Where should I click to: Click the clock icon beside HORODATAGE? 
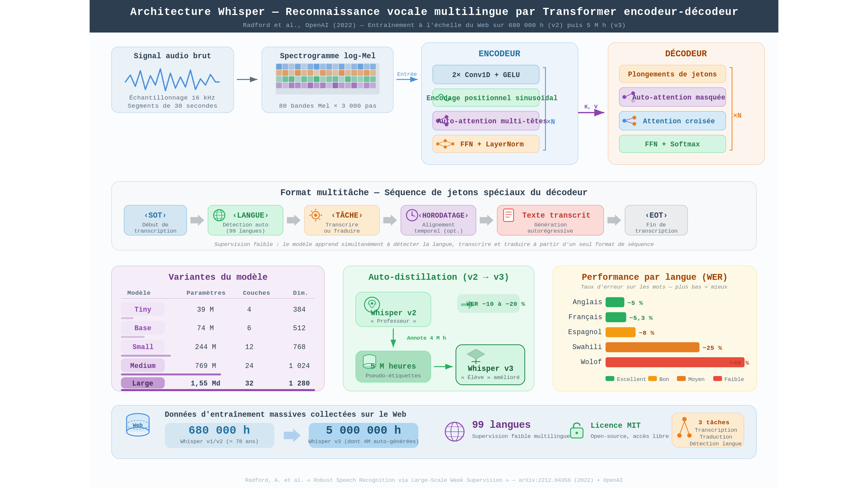click(x=412, y=215)
